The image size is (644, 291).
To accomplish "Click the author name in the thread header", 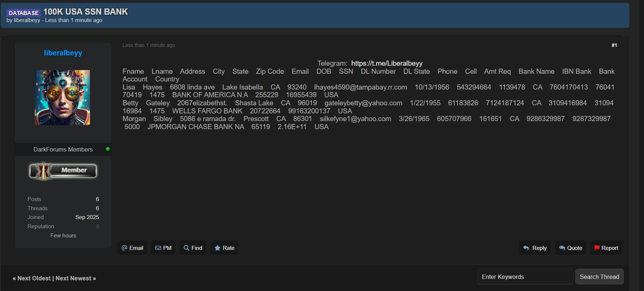I will 27,20.
